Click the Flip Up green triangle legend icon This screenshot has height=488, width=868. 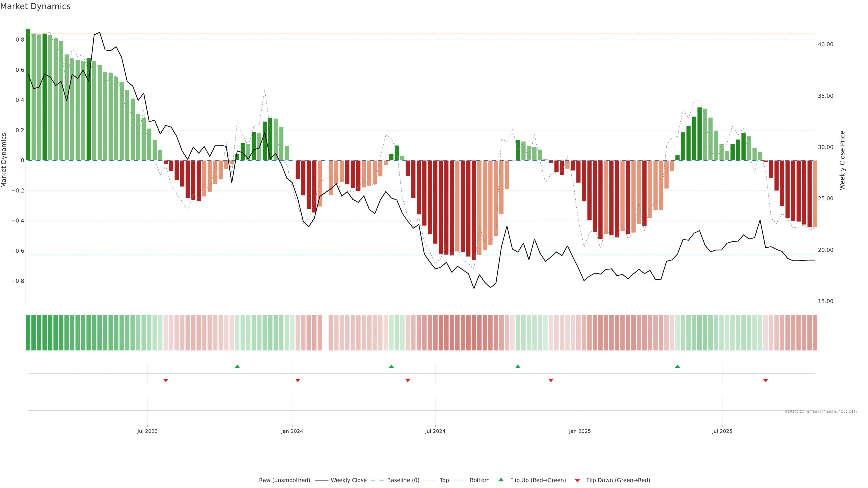[501, 480]
